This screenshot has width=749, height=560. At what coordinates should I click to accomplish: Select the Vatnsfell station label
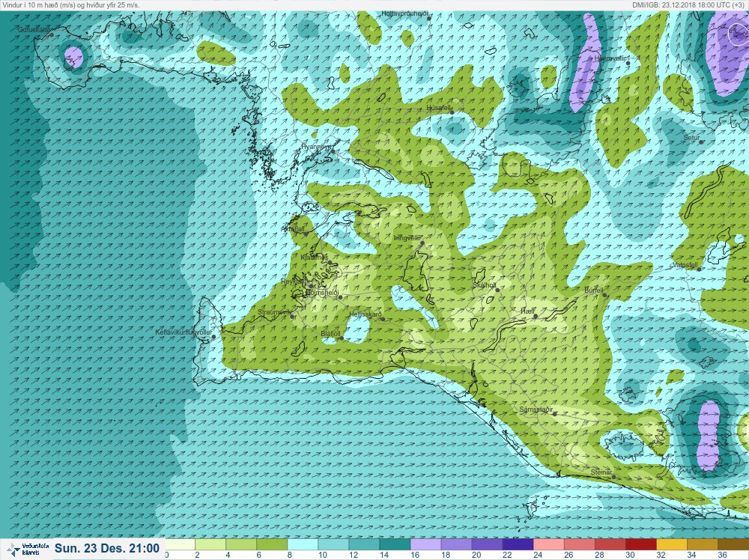click(685, 265)
